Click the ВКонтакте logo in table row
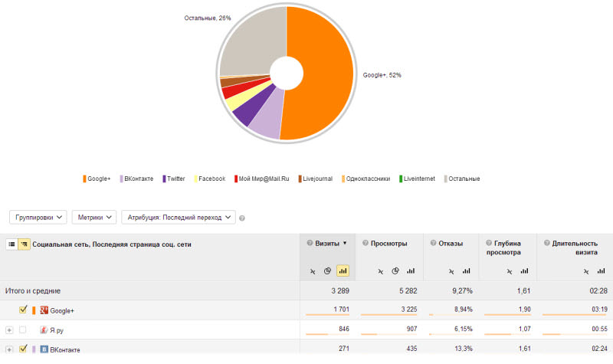613x364 pixels. [44, 349]
